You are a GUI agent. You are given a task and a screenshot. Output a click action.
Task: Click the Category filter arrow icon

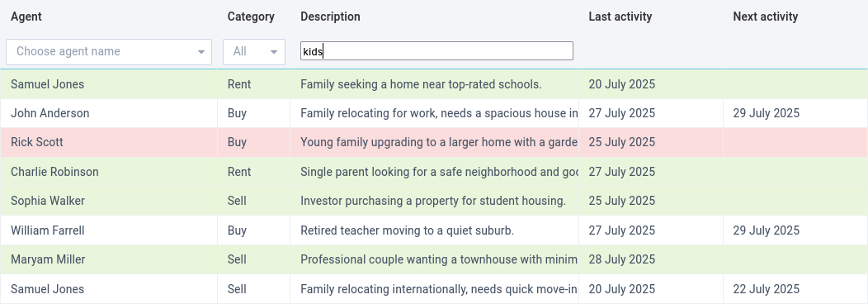(274, 52)
